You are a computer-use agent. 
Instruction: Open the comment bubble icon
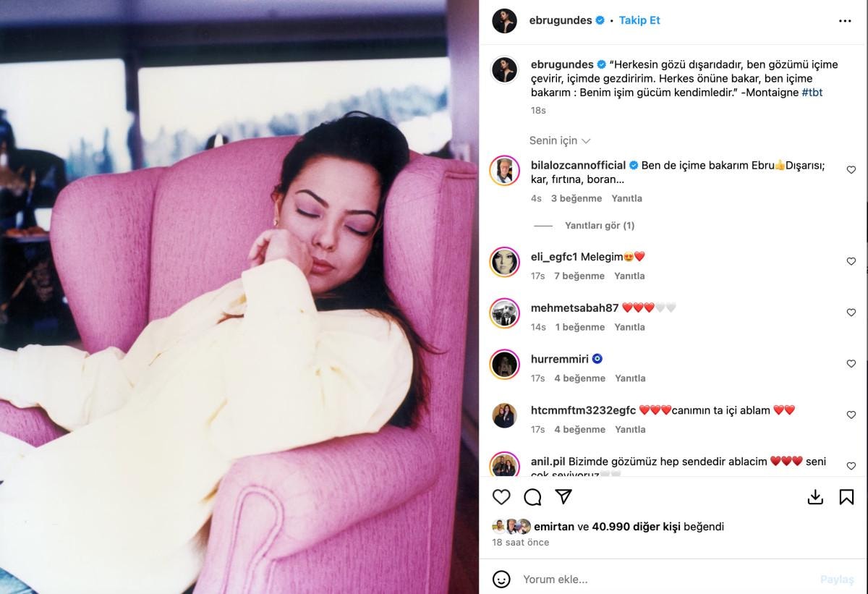pyautogui.click(x=532, y=497)
